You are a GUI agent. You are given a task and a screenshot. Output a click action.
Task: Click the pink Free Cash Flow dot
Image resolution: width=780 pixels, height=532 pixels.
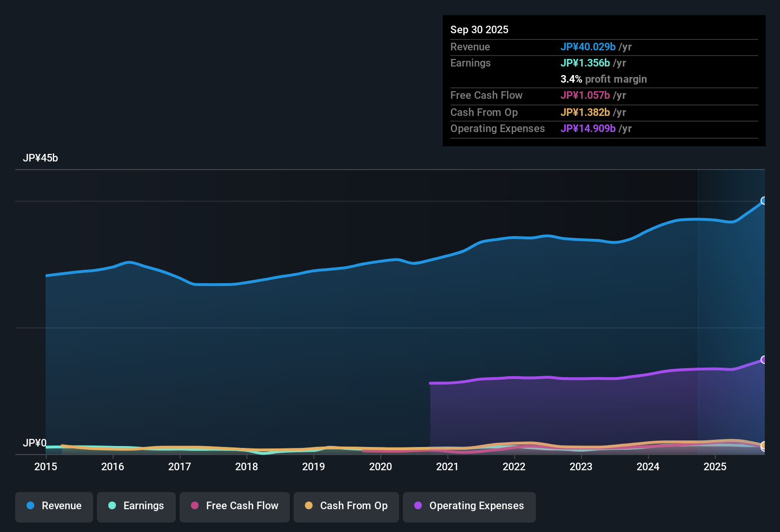(x=195, y=506)
